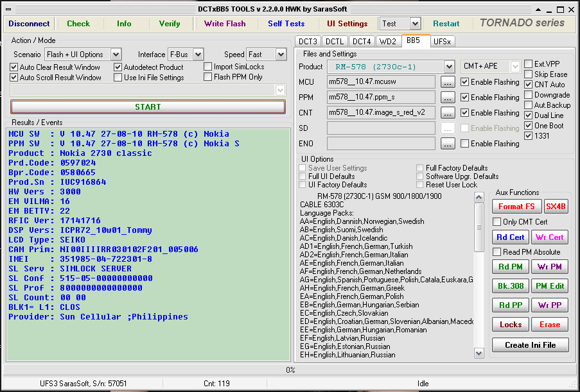Uncheck CNT Auto option

tap(545, 85)
